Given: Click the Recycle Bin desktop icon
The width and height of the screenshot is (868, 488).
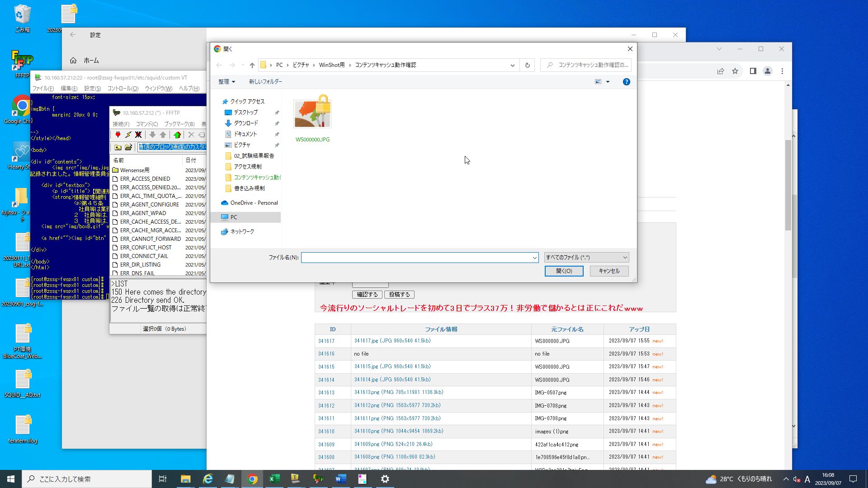Looking at the screenshot, I should pos(22,18).
